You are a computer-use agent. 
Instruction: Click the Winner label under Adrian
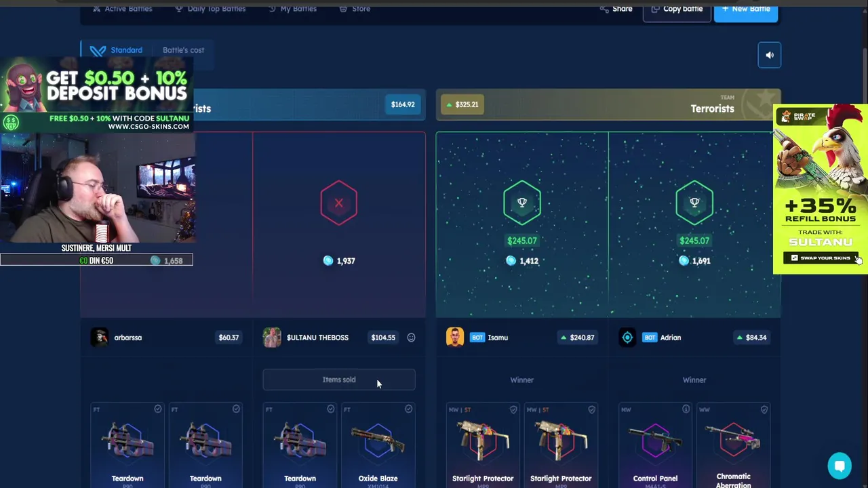coord(694,380)
